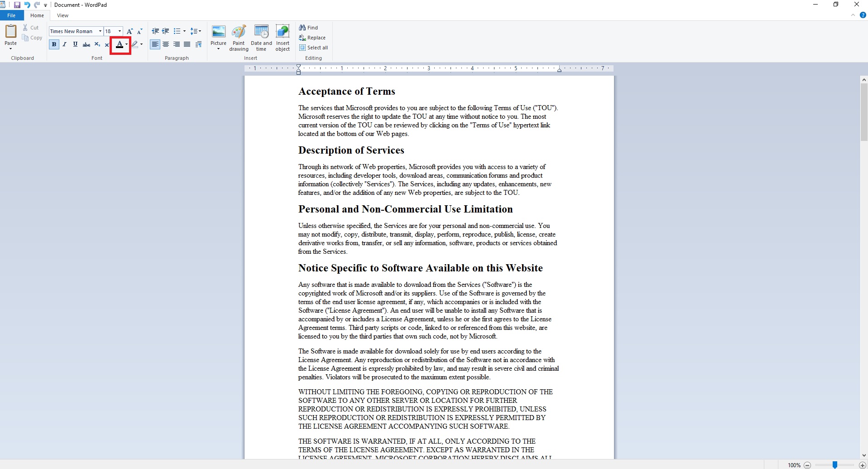Viewport: 868px width, 469px height.
Task: Click the Description of Services heading
Action: 351,150
